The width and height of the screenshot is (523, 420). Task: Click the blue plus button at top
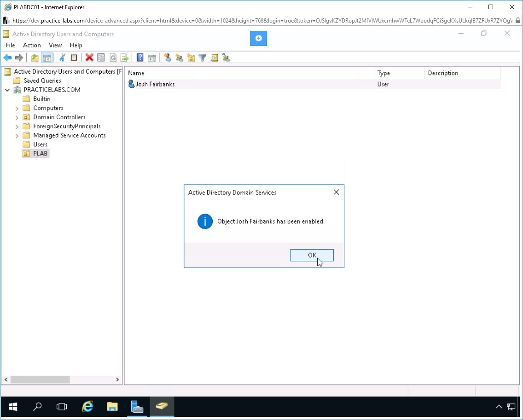[258, 38]
